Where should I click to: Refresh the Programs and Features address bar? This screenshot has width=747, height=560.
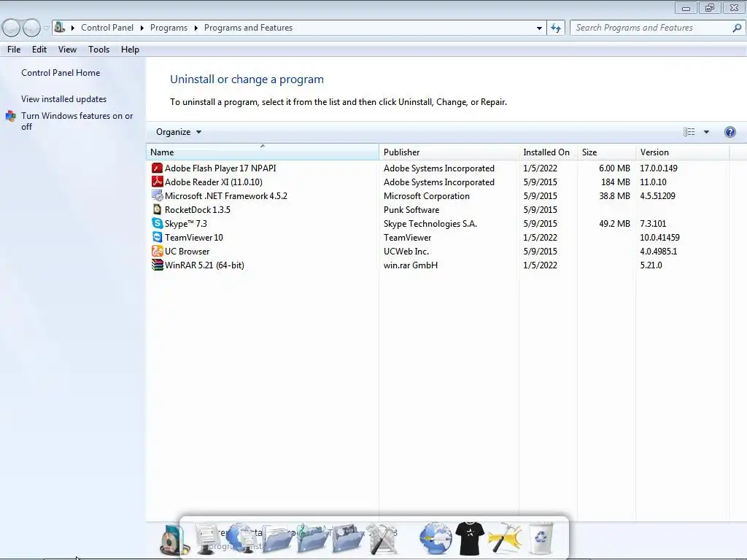coord(555,28)
